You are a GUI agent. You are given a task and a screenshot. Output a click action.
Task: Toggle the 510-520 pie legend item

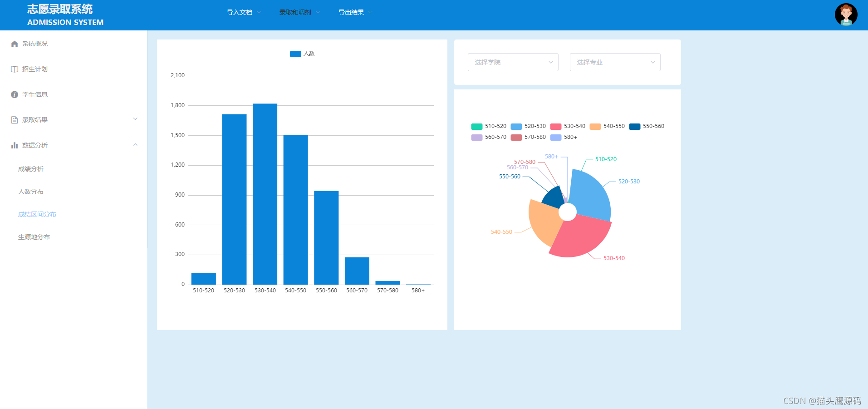[x=489, y=126]
